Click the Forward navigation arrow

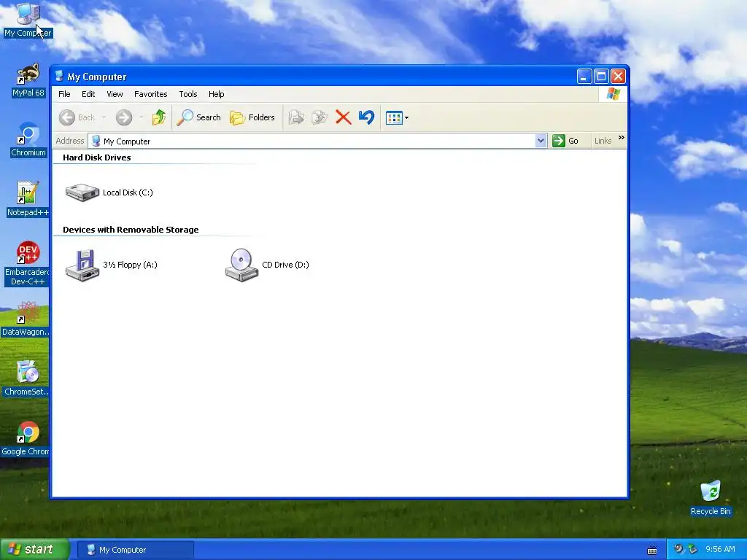click(x=124, y=117)
